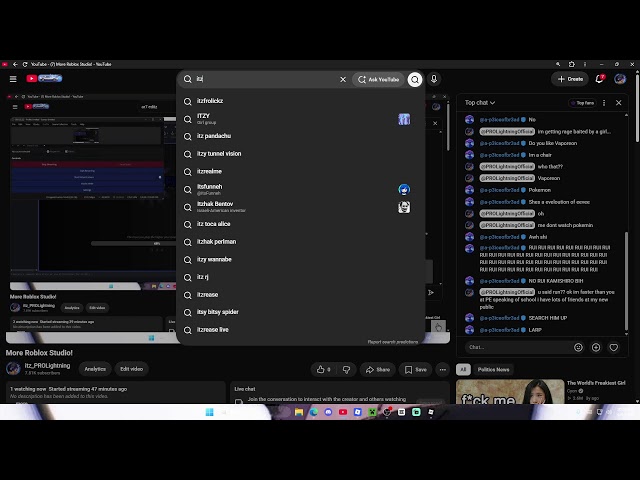The image size is (640, 480).
Task: Choose suggestion 'itsy bitsy spider'
Action: pyautogui.click(x=301, y=312)
